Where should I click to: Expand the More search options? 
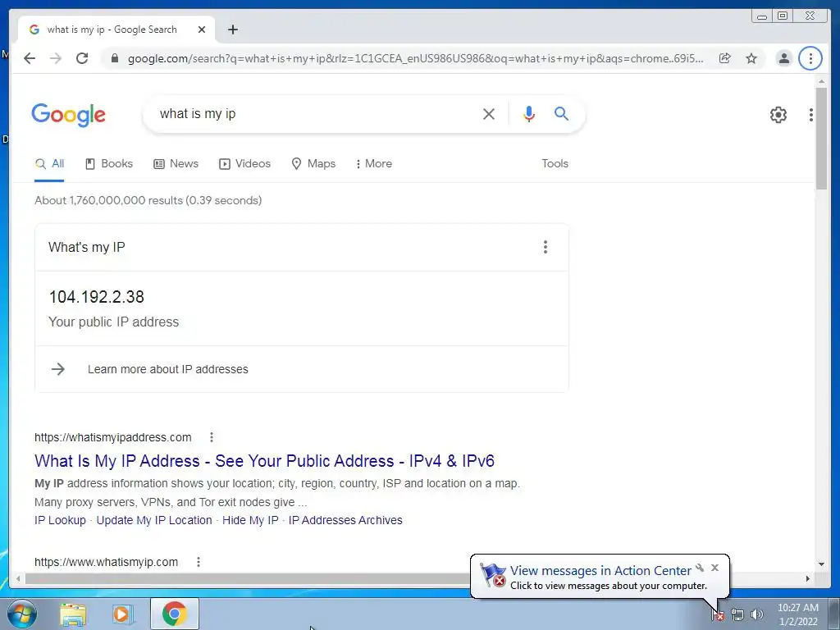[374, 164]
